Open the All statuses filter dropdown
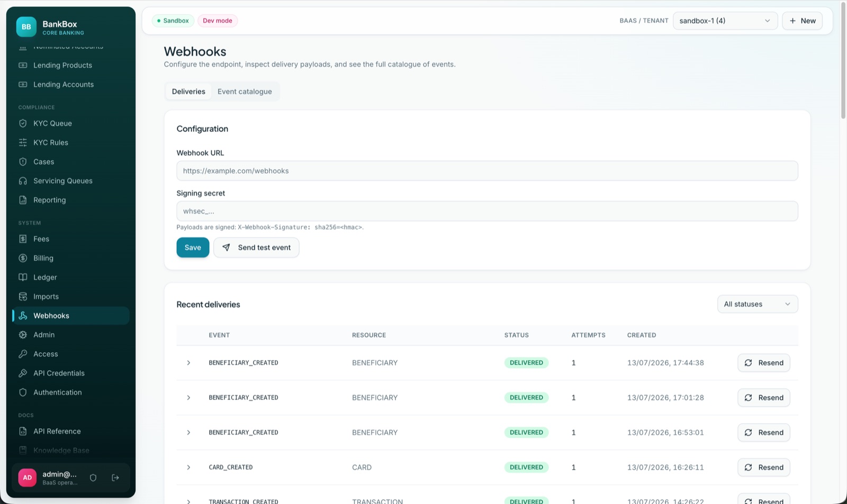847x504 pixels. [x=757, y=304]
